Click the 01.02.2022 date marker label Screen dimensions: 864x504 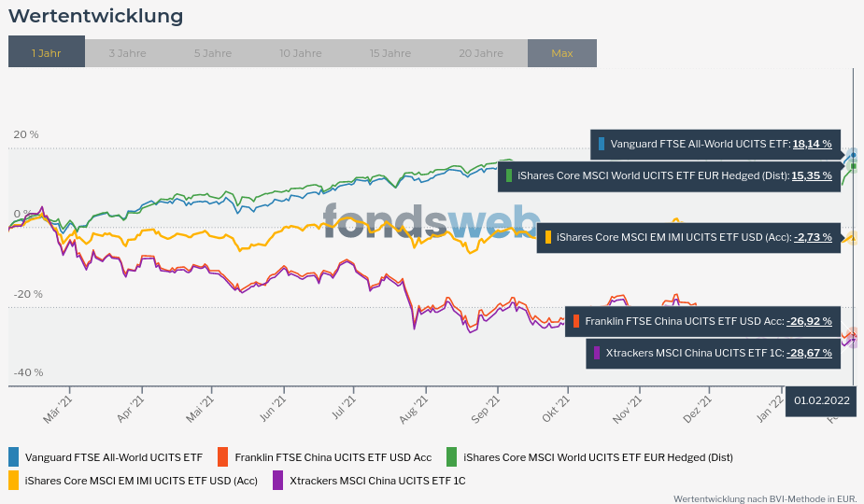822,400
